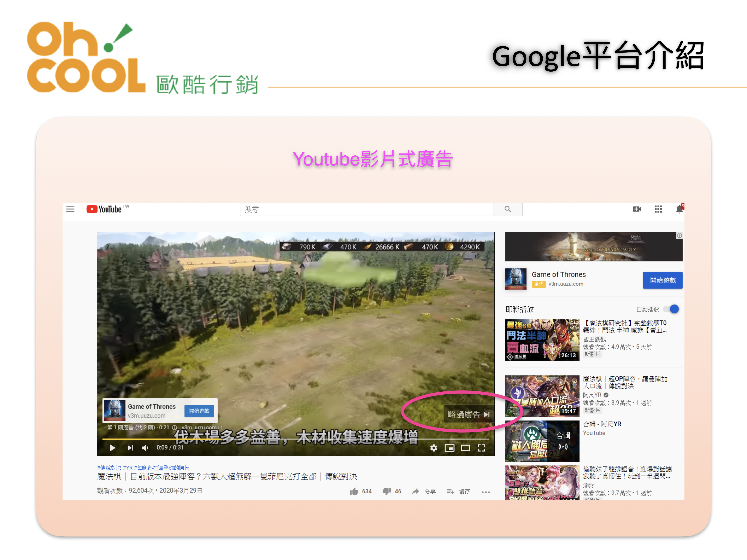Screen dimensions: 747x560
Task: Click inside the YouTube search field
Action: [x=366, y=210]
